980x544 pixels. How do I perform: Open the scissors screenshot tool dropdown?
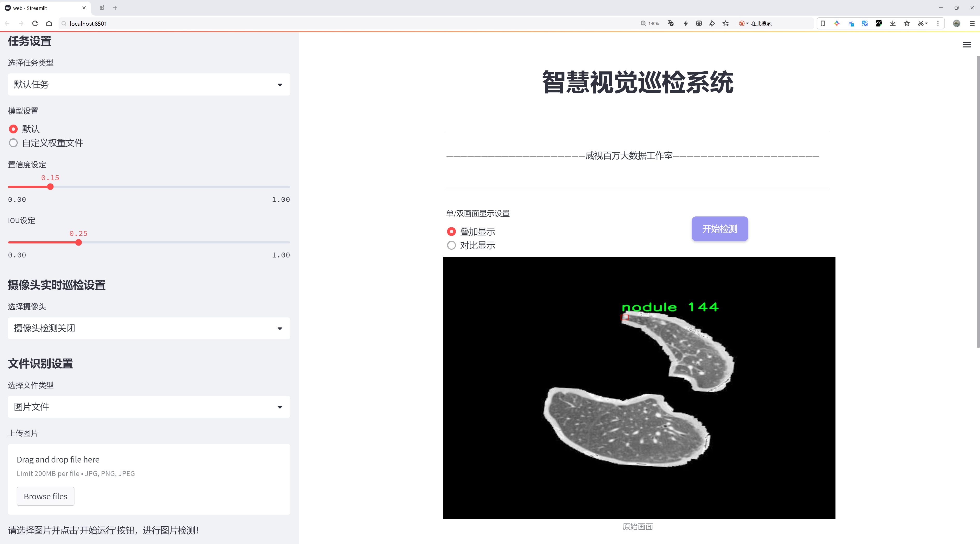coord(923,23)
